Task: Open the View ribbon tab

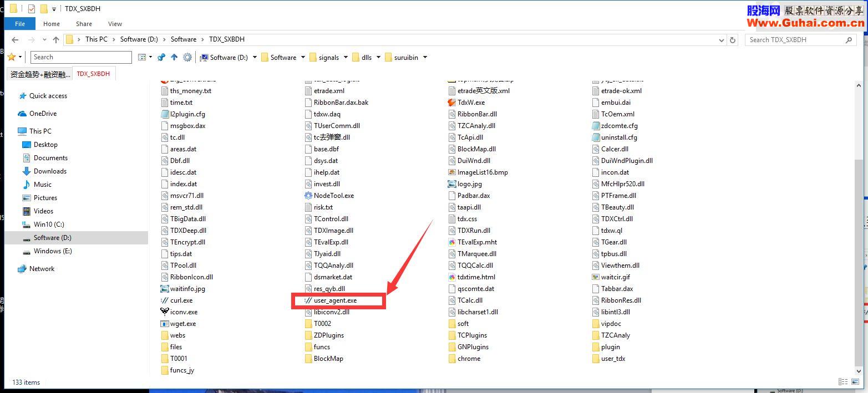Action: 115,24
